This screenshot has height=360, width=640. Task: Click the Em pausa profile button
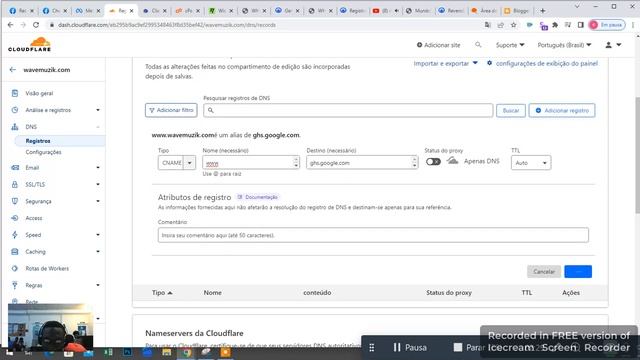607,25
